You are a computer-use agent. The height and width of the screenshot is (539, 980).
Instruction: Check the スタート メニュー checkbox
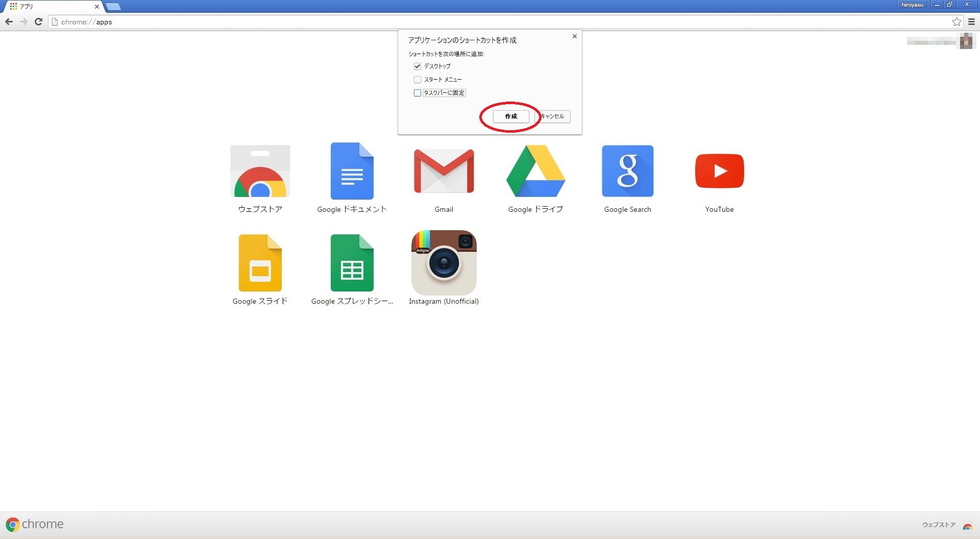coord(418,80)
